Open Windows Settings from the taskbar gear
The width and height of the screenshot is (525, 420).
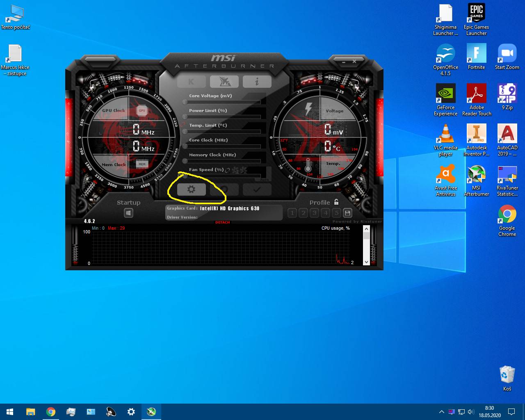point(131,412)
